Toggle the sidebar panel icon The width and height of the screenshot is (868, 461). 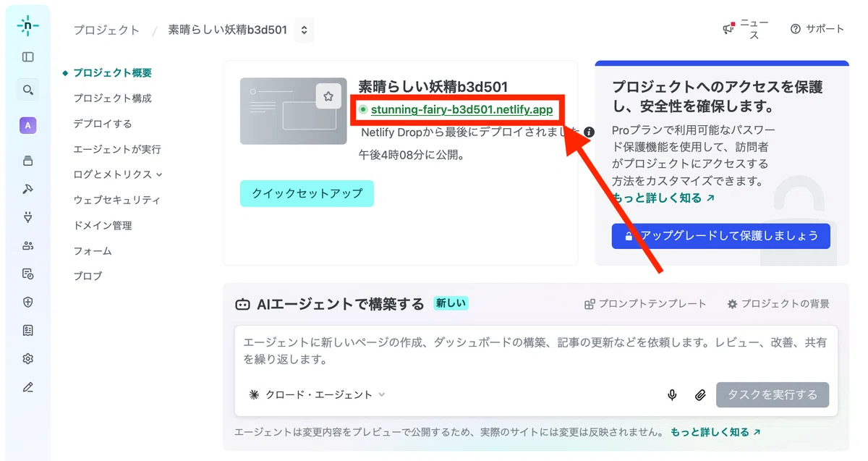click(x=27, y=56)
